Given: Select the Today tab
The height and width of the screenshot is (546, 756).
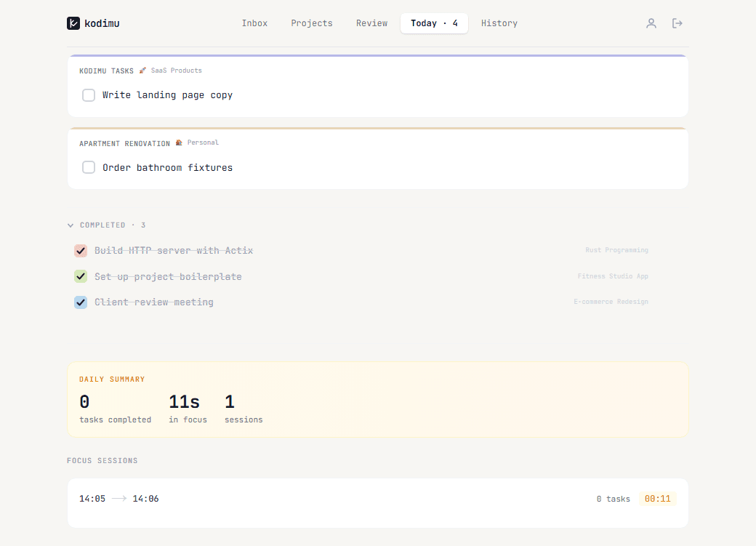Looking at the screenshot, I should coord(434,23).
